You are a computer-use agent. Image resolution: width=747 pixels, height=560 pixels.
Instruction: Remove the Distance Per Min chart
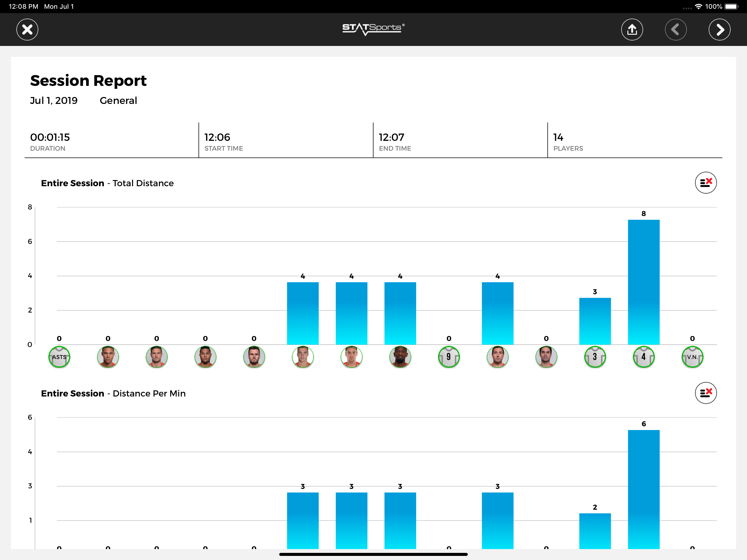[x=705, y=393]
